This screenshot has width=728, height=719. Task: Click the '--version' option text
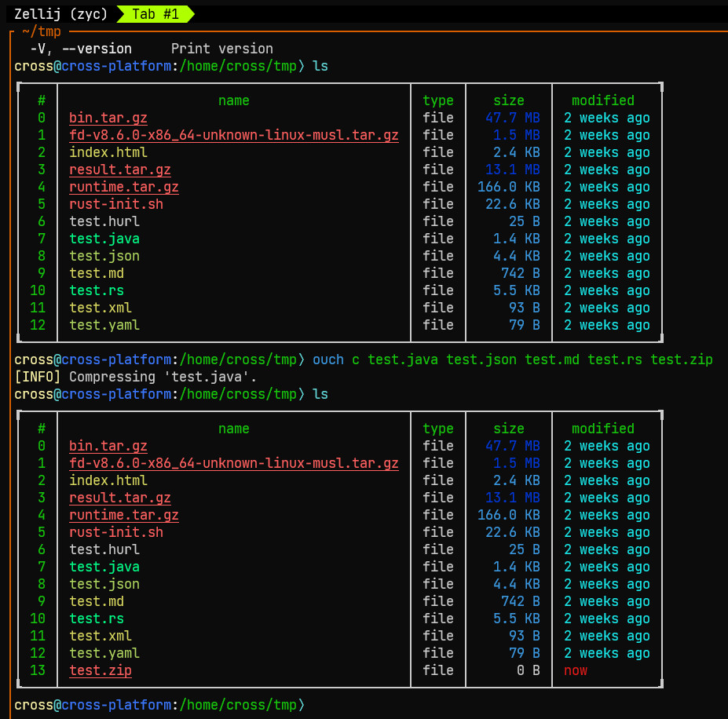click(97, 49)
